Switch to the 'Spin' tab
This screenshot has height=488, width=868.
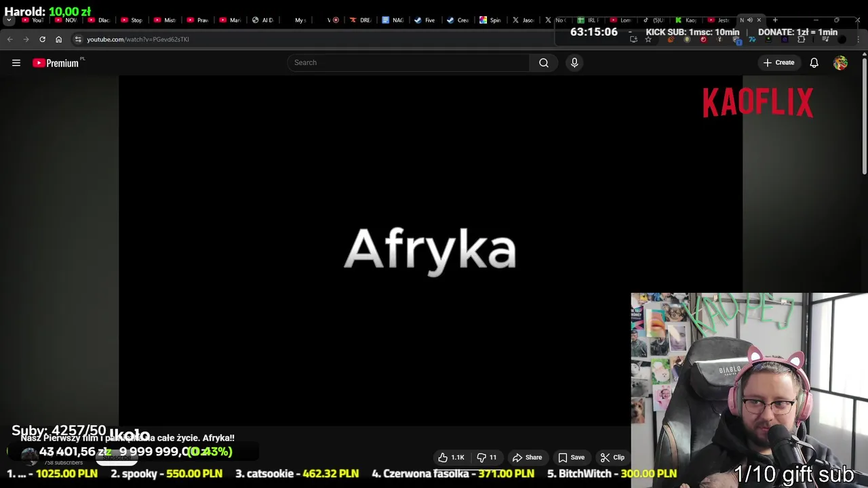pos(490,20)
